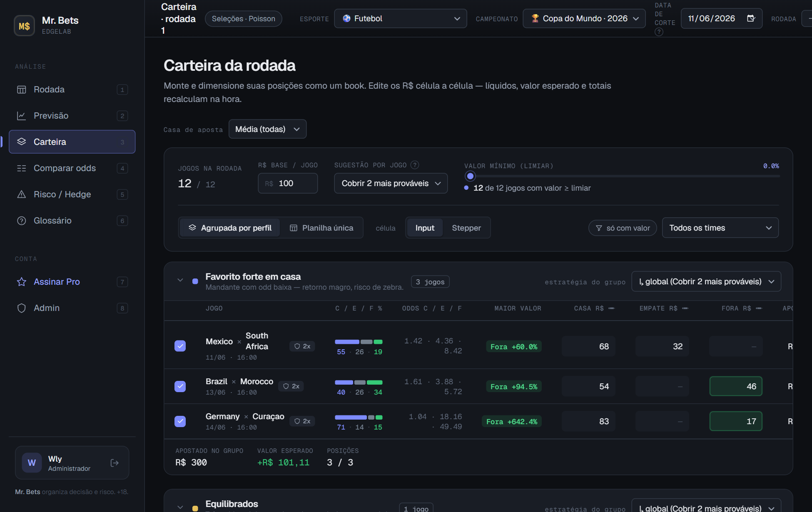Open the Cobrir 2 mais prováveis suggestion dropdown

391,183
